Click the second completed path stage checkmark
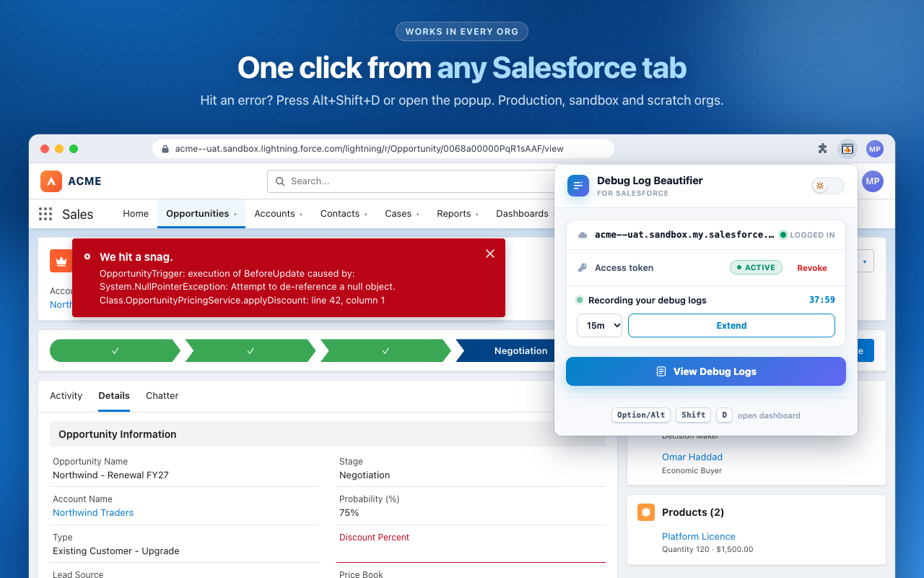The height and width of the screenshot is (578, 924). click(x=250, y=350)
